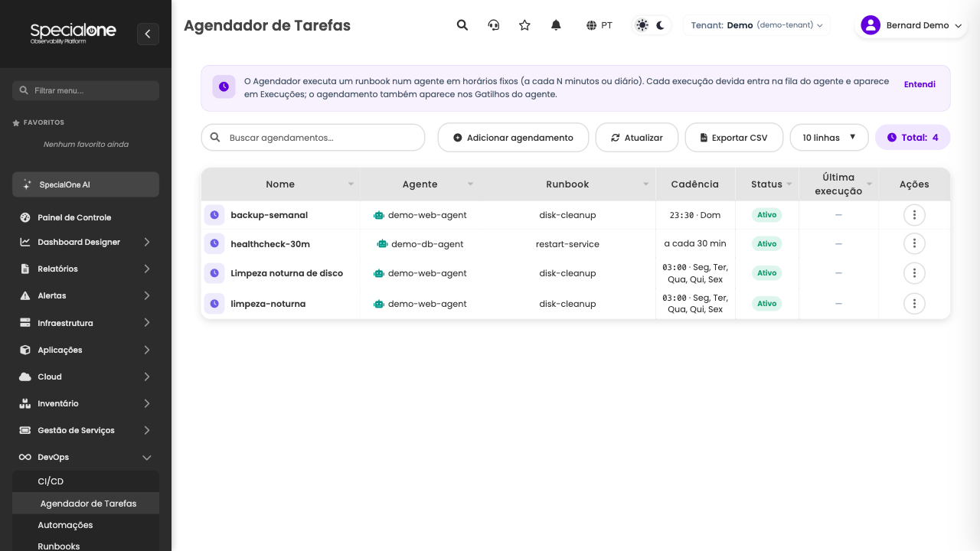Click the demo-db-agent robot icon
The width and height of the screenshot is (980, 551).
click(382, 244)
